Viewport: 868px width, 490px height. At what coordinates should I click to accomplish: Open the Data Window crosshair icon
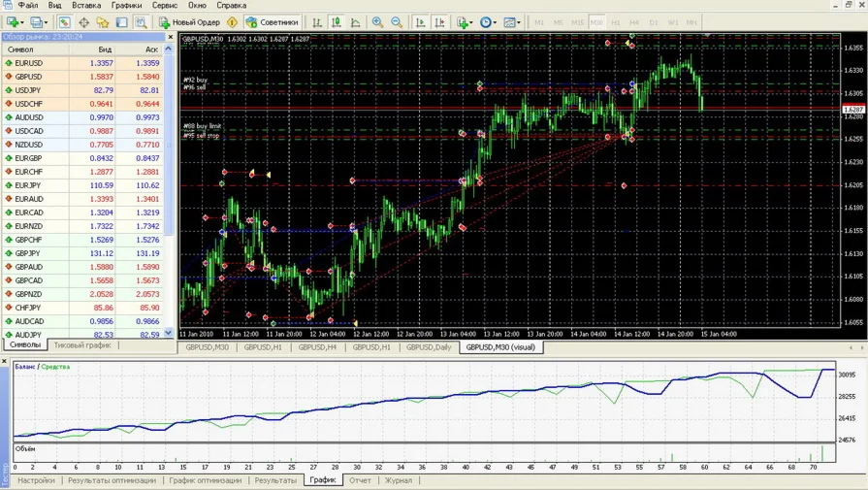(x=83, y=22)
